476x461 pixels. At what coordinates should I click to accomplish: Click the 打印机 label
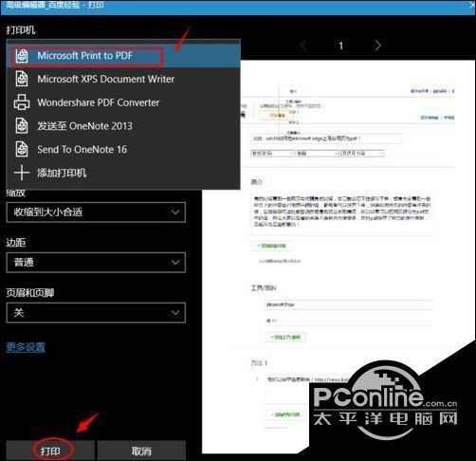(x=21, y=30)
